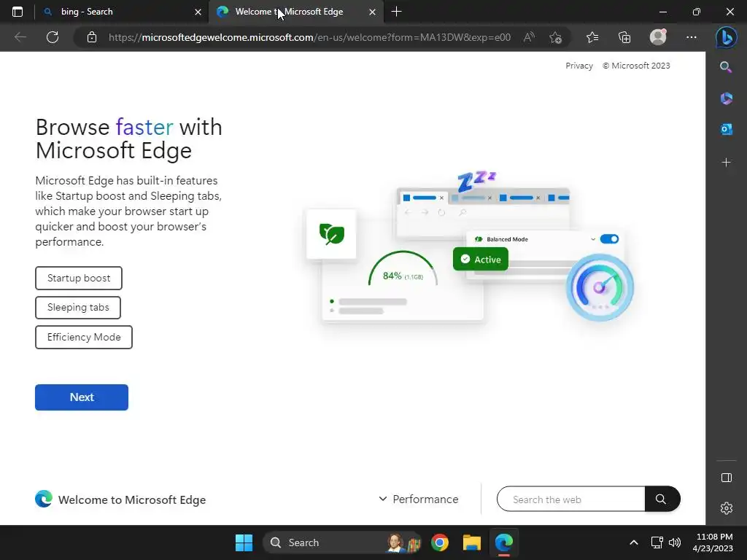Open Microsoft 365 sidebar app
Screen dimensions: 747x560
click(726, 98)
